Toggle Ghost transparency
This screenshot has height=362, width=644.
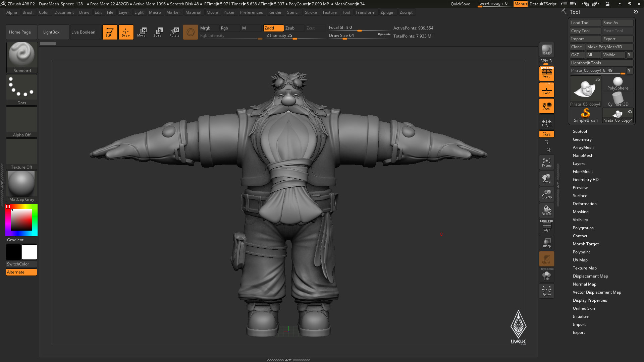coord(546,259)
